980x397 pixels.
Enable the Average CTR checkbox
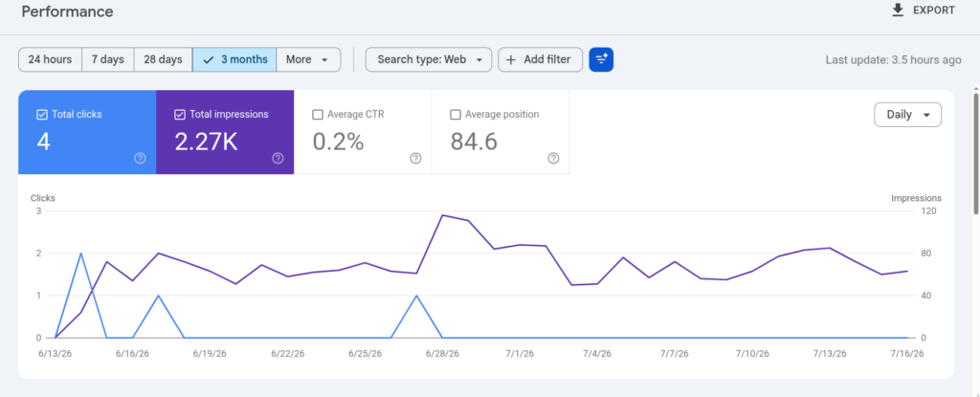318,115
